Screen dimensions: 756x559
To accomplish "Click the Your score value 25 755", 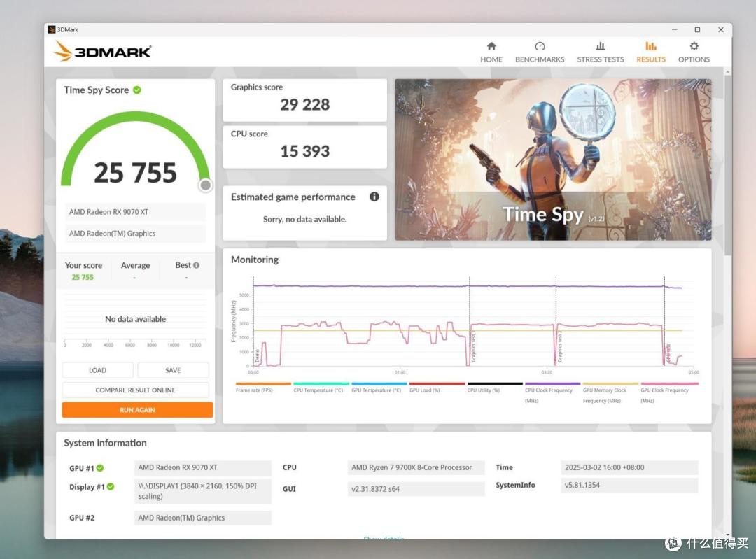I will click(x=83, y=277).
